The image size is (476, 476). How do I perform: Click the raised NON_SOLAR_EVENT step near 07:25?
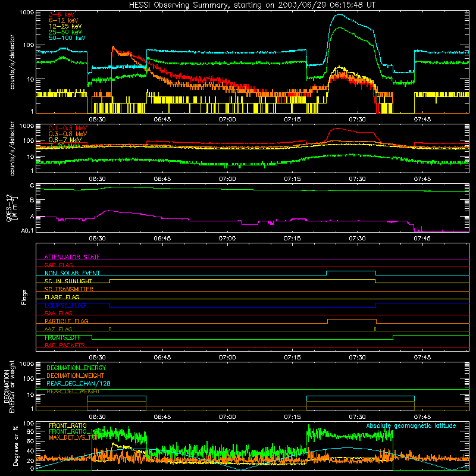pos(351,271)
